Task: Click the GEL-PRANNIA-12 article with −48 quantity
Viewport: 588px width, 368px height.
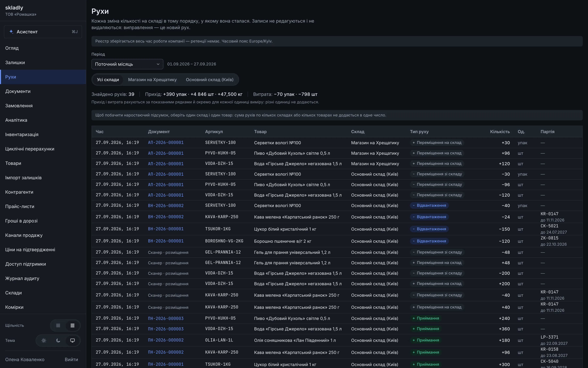Action: pos(223,252)
